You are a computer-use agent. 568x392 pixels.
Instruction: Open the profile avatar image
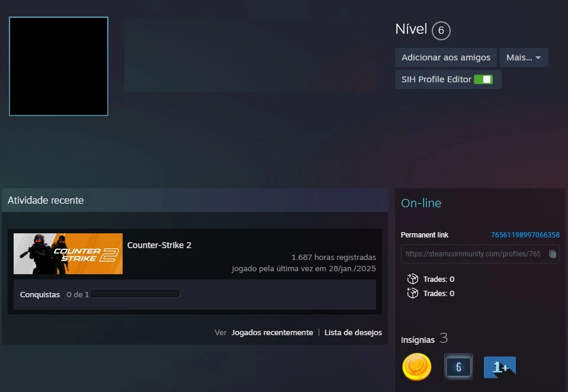[x=59, y=66]
